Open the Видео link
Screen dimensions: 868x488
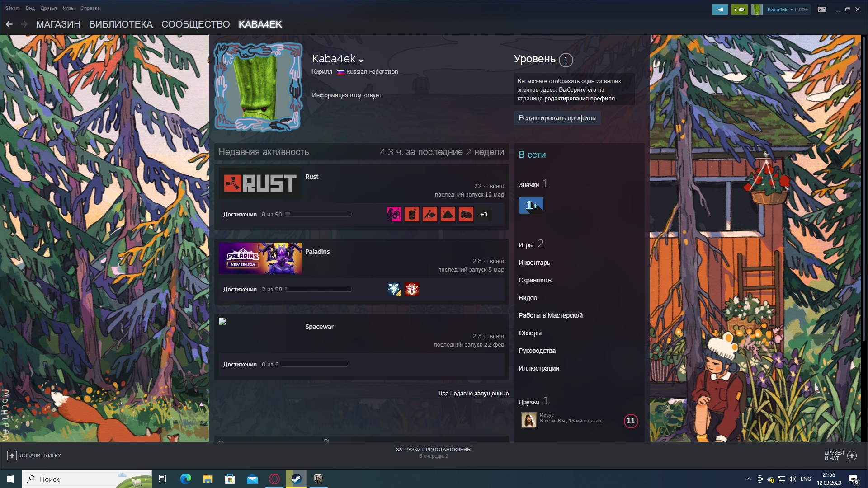click(528, 298)
